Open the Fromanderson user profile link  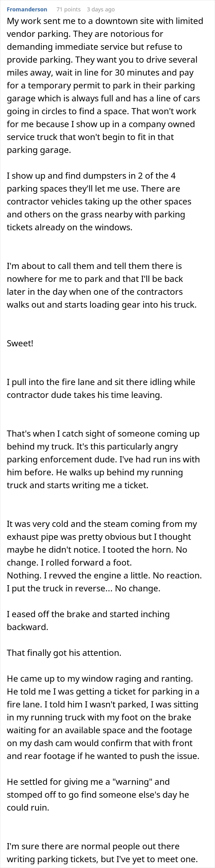pos(27,10)
